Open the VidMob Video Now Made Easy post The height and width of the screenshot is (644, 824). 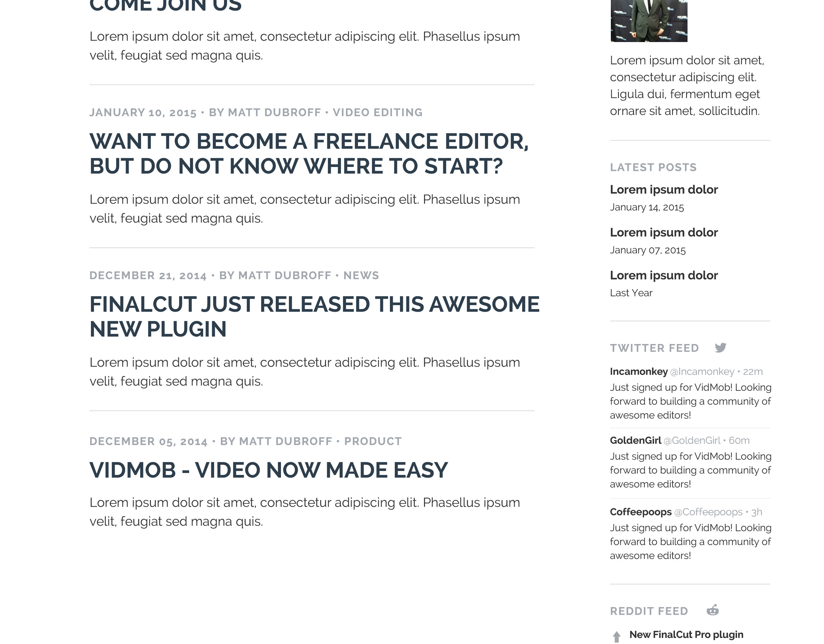tap(269, 470)
